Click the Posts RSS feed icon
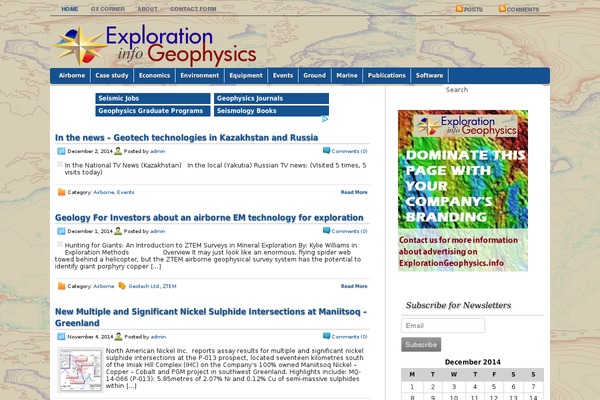The image size is (600, 400). [459, 8]
